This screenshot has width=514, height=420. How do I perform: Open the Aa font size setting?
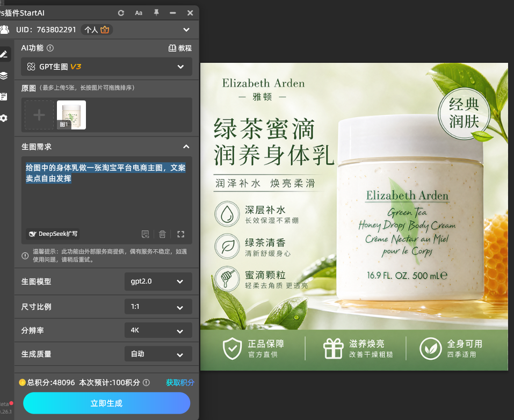pos(139,13)
